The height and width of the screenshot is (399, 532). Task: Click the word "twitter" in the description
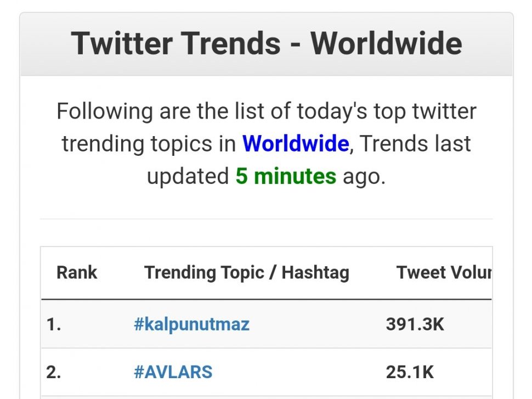coord(444,111)
